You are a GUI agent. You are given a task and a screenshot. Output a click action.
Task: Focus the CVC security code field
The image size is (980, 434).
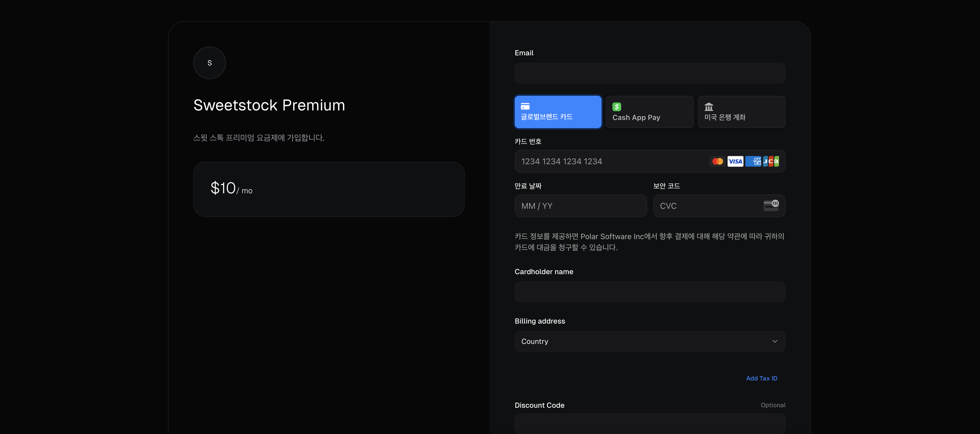pos(719,206)
